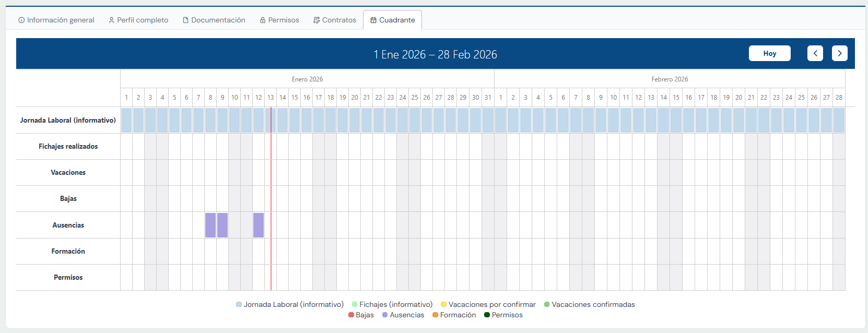Click Vacaciones por confirmar legend item

pyautogui.click(x=488, y=304)
